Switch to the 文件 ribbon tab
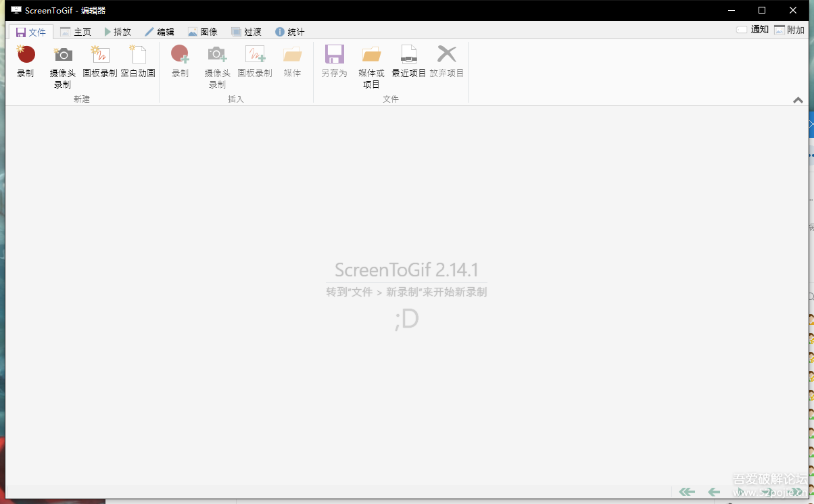 tap(31, 32)
